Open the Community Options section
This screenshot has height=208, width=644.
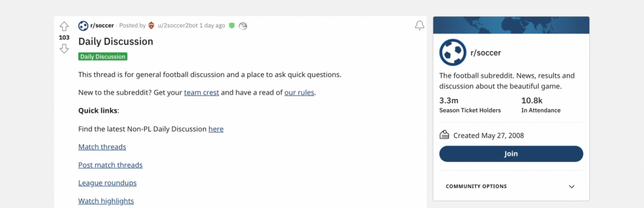tap(511, 187)
